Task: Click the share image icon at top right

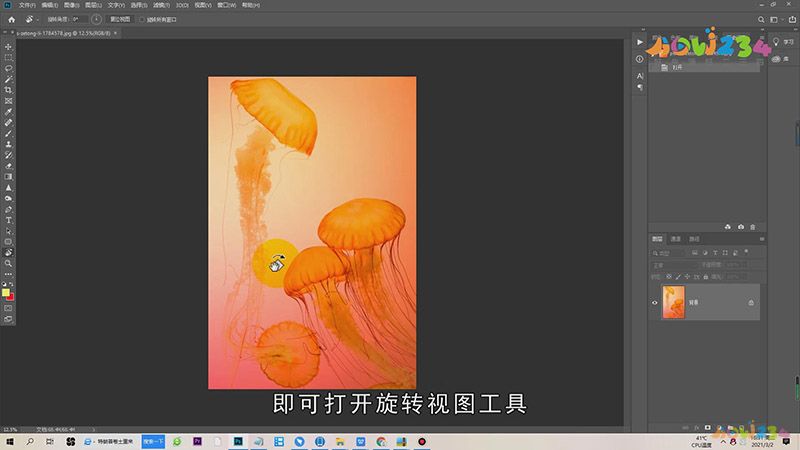Action: click(x=792, y=19)
